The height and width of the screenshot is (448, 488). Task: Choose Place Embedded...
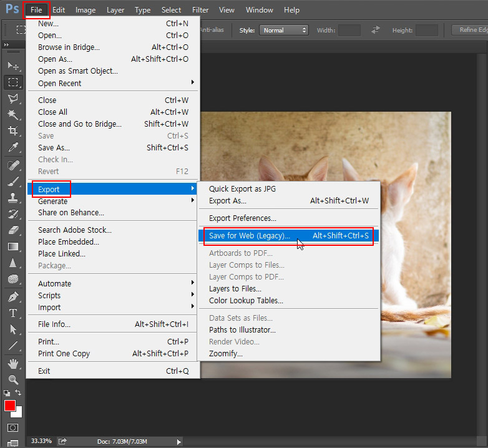(x=113, y=241)
